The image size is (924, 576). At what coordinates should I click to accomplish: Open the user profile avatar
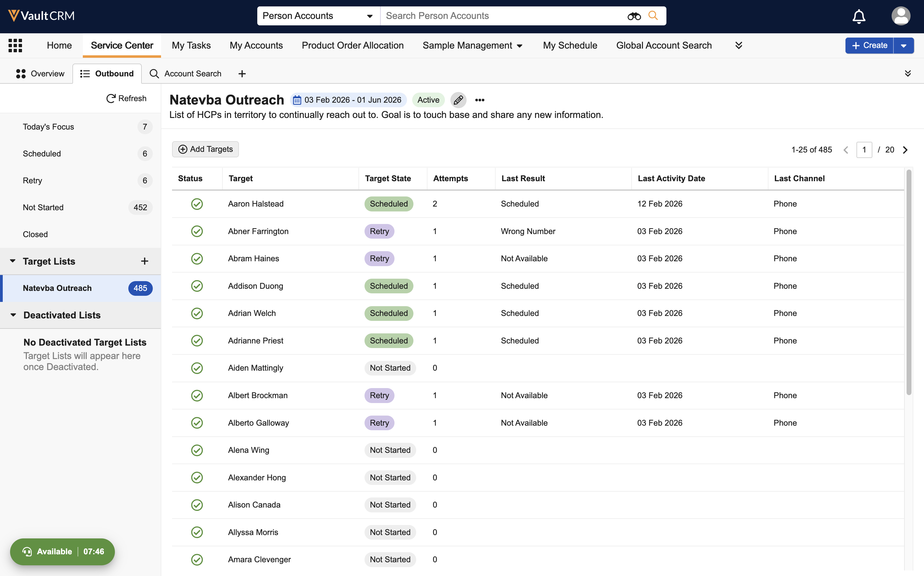(x=900, y=16)
